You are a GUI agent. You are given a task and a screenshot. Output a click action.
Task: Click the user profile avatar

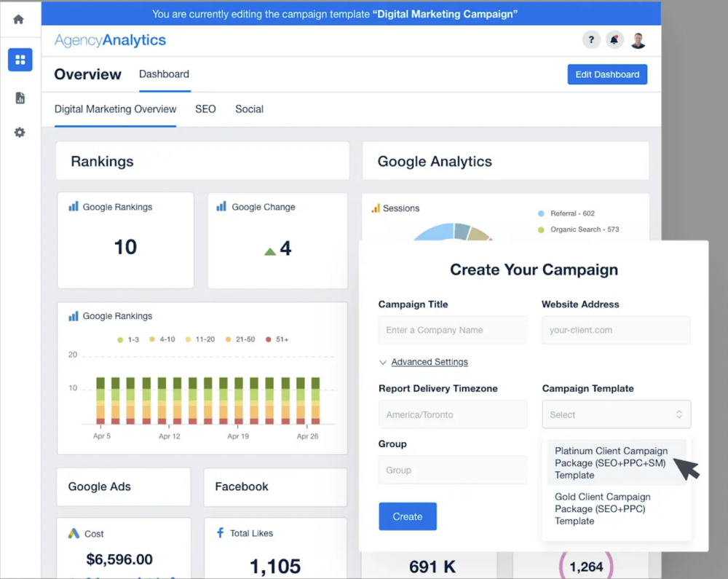(638, 40)
